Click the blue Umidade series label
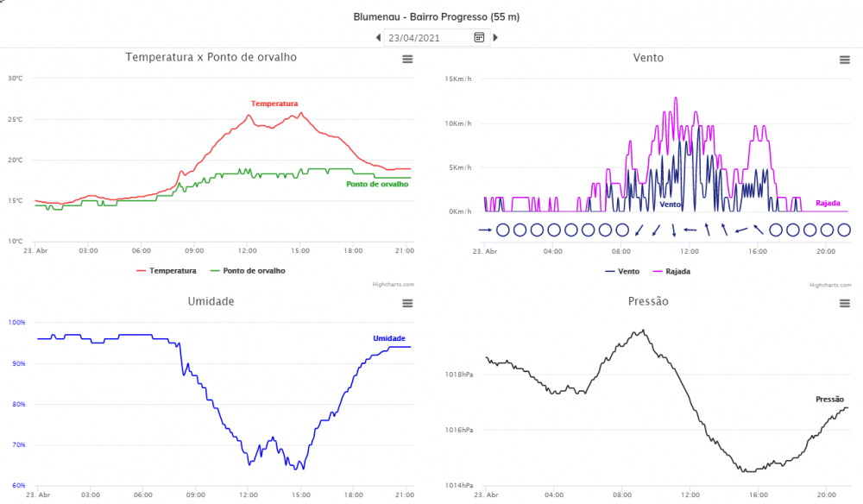 pyautogui.click(x=389, y=338)
